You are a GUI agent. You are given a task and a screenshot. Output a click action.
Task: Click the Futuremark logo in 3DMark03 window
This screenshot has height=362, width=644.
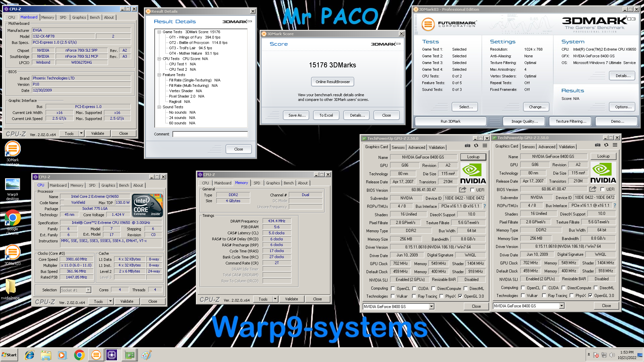coord(449,24)
